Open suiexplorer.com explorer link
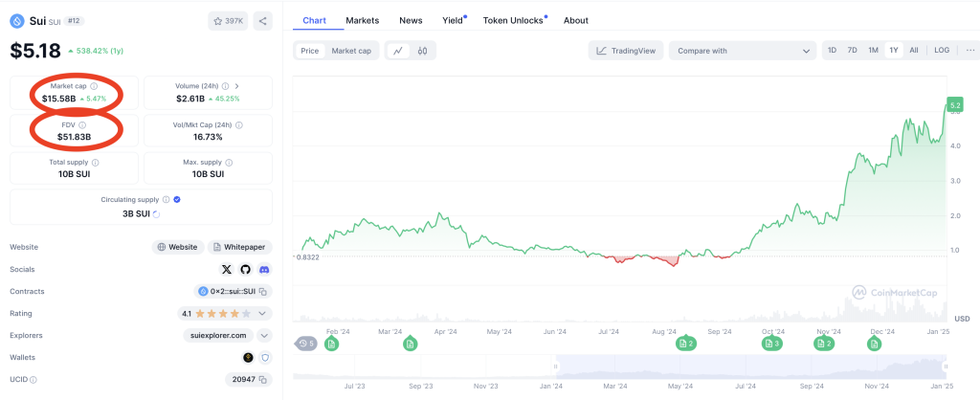This screenshot has width=980, height=400. click(x=219, y=336)
